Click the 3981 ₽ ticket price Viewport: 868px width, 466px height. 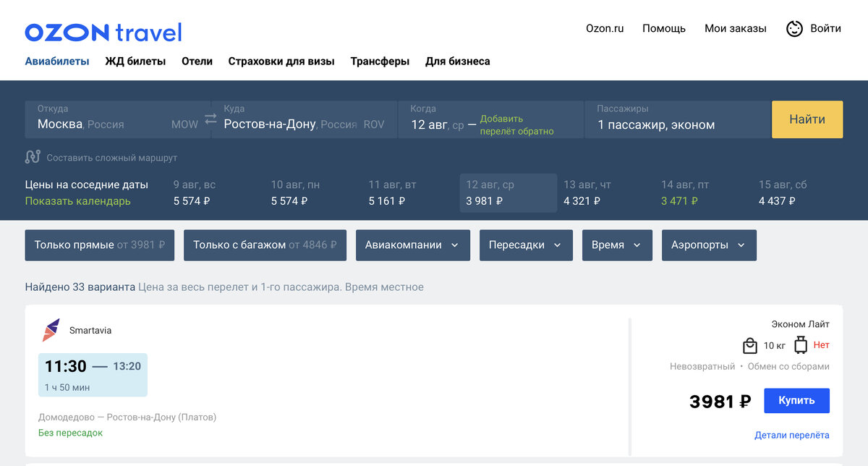[x=720, y=401]
